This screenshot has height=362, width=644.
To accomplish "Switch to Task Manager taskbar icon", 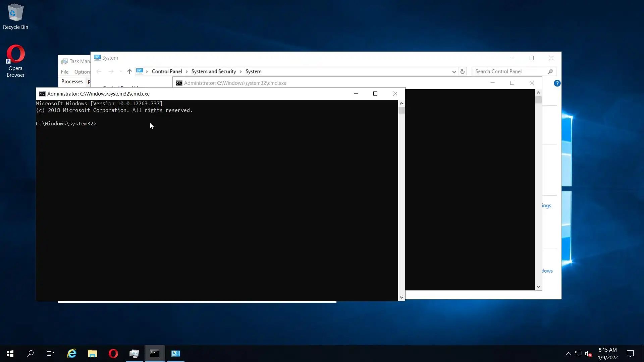I will pyautogui.click(x=134, y=353).
